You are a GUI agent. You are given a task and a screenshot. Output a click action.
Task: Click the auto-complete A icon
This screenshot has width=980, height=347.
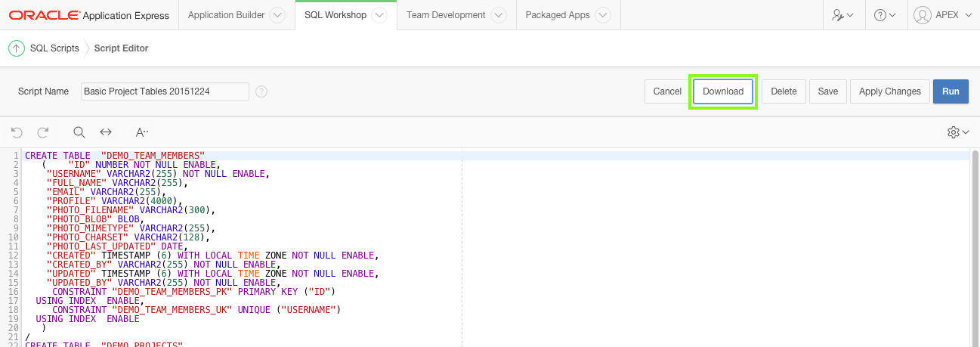(142, 132)
